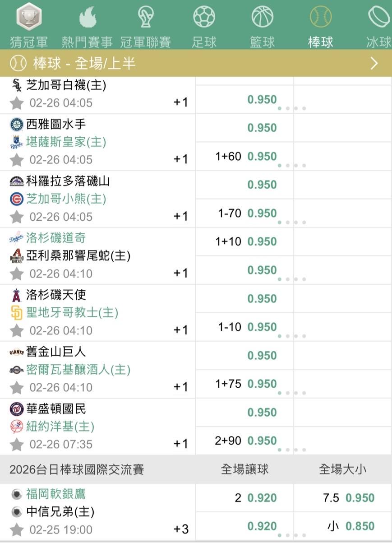This screenshot has height=543, width=392.
Task: Show more bets via +1 for 紐約洋基 game
Action: pyautogui.click(x=180, y=444)
